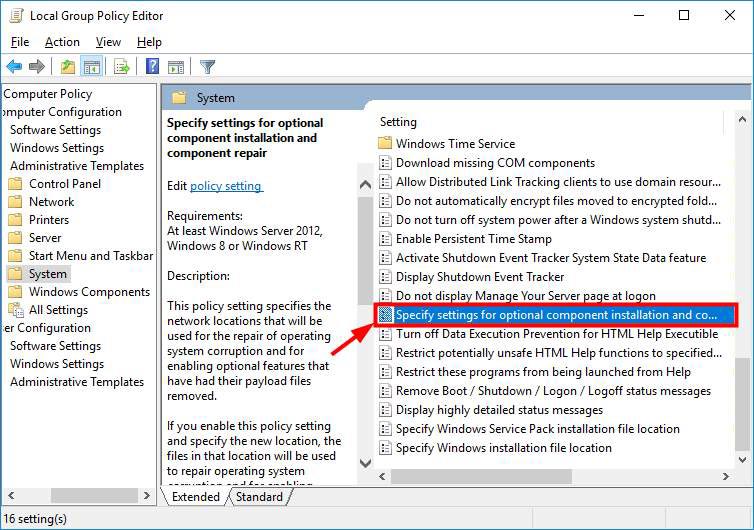
Task: Select Start Menu and Taskbar tree folder
Action: click(91, 256)
